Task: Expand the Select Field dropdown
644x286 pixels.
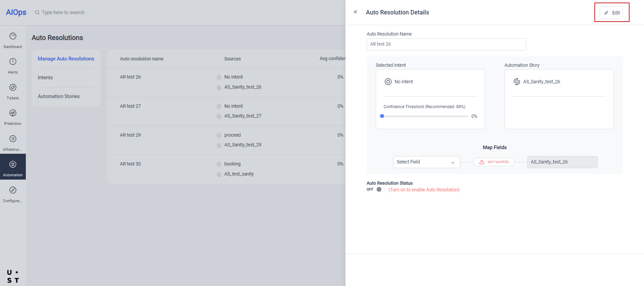Action: click(426, 162)
